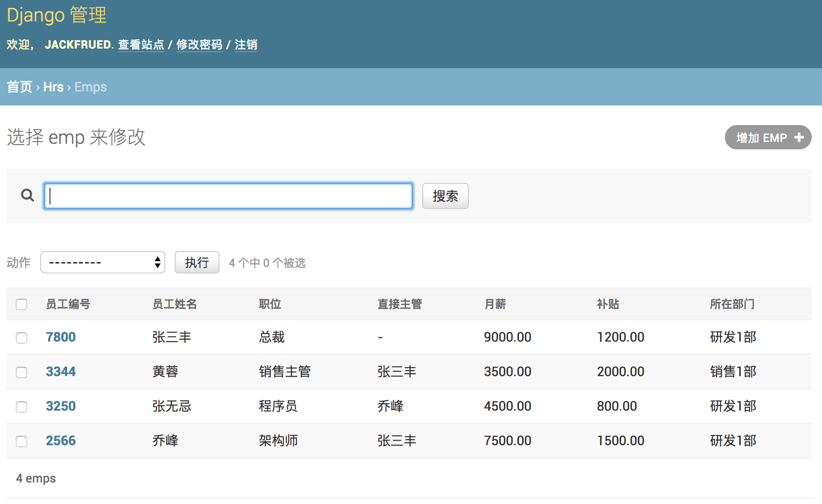The image size is (822, 504).
Task: Open the 动作 action dropdown
Action: pyautogui.click(x=103, y=263)
